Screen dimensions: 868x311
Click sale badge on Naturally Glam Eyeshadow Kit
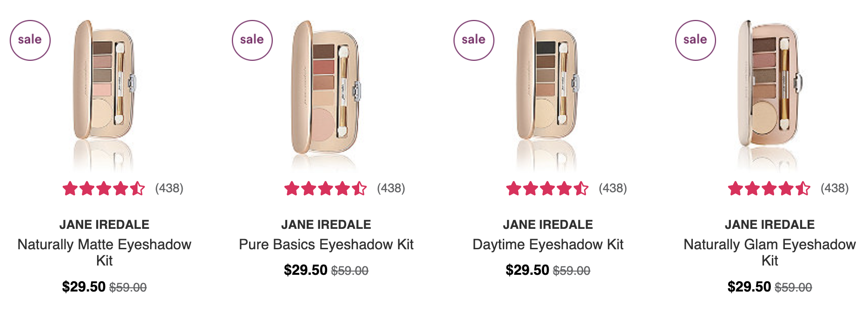tap(696, 40)
